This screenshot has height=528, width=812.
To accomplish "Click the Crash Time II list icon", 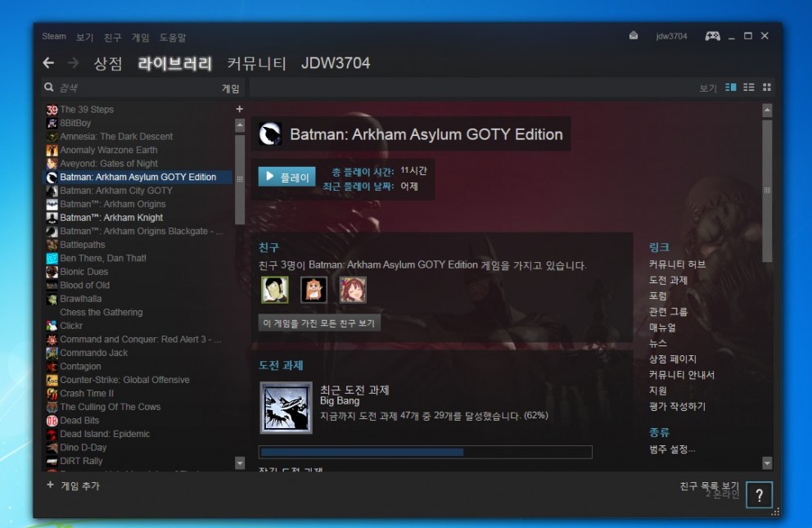I will click(x=52, y=394).
